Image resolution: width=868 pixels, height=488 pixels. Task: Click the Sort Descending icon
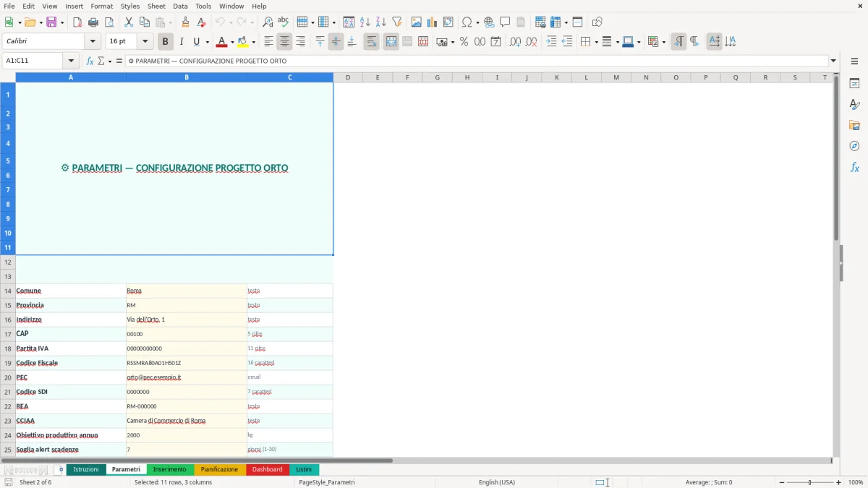(x=380, y=22)
